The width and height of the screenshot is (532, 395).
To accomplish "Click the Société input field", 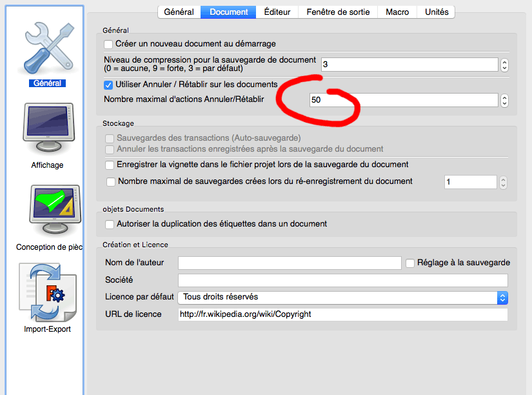I will pyautogui.click(x=342, y=280).
